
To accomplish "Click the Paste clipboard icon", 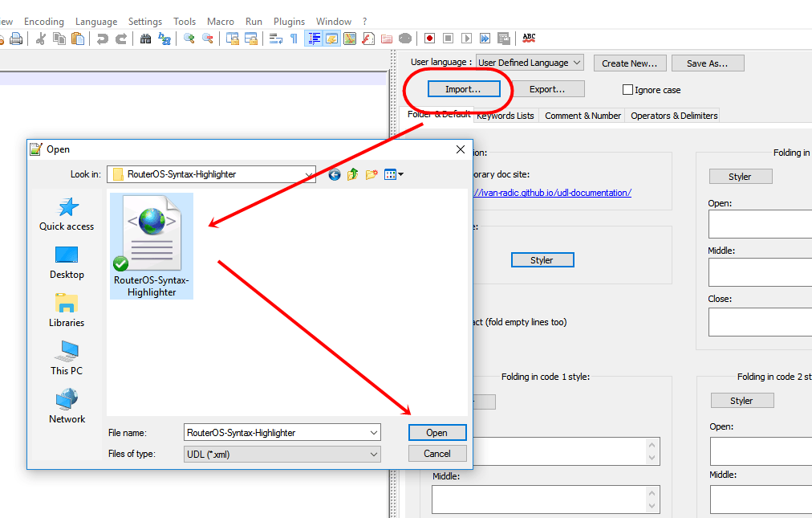I will point(78,39).
